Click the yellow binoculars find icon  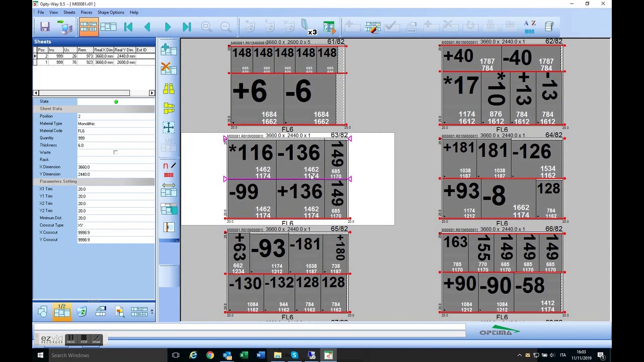[169, 88]
